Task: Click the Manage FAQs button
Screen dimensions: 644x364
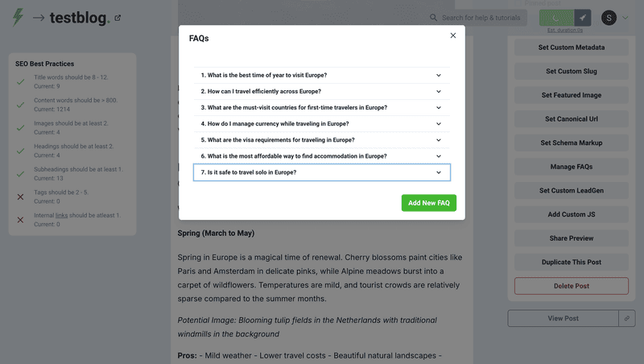Action: click(571, 167)
